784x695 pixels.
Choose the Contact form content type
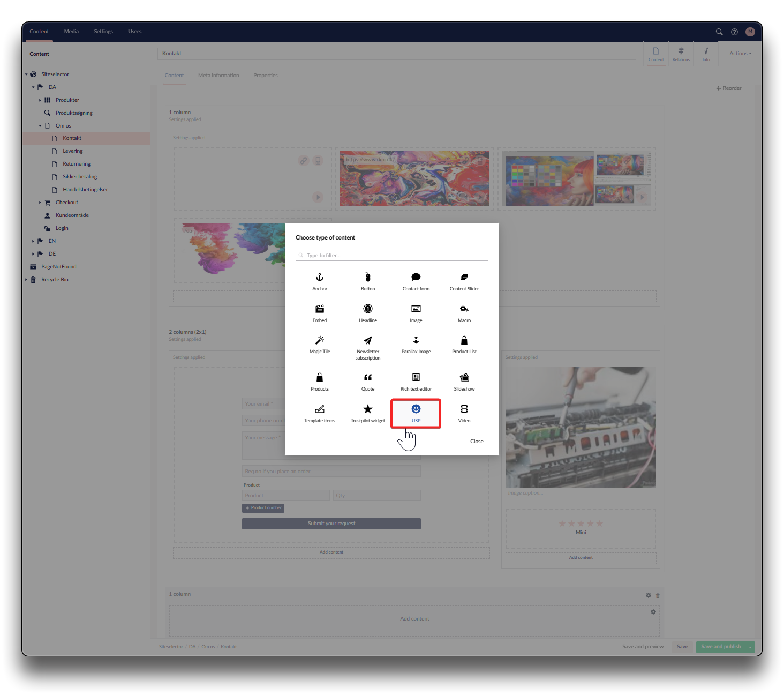tap(416, 281)
